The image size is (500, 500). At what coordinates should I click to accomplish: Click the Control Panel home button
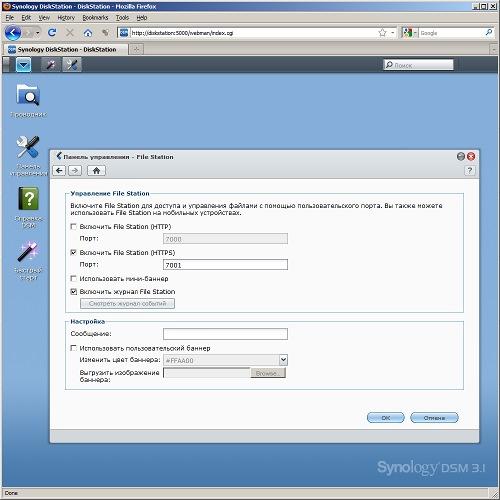[x=96, y=171]
